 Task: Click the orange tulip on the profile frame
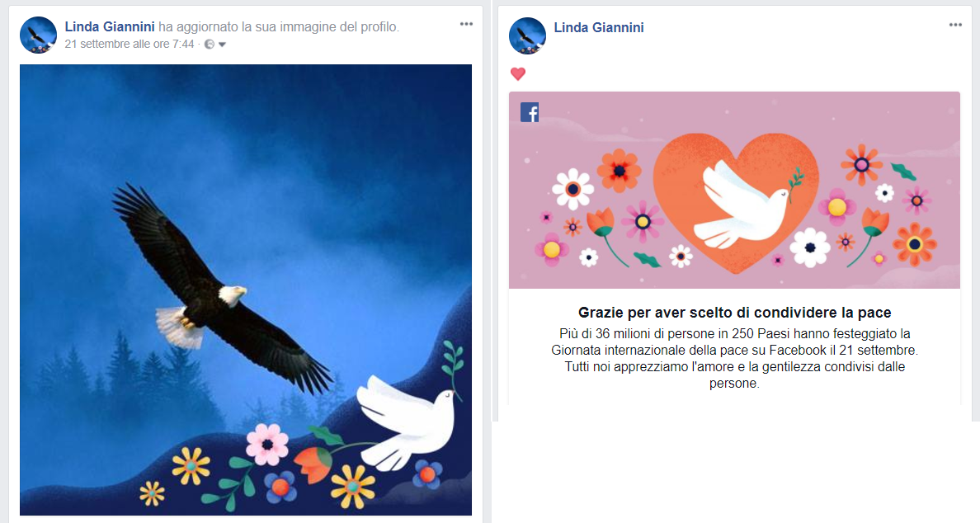point(313,465)
